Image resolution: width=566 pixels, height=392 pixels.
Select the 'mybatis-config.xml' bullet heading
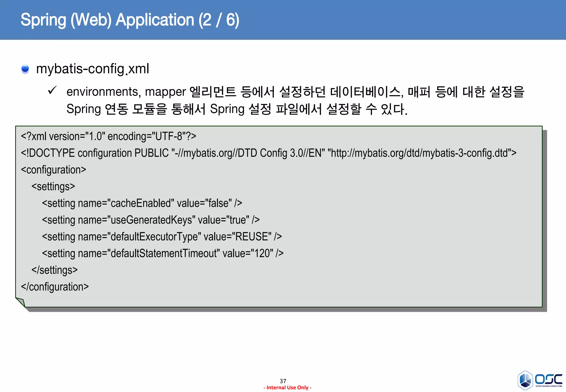(93, 69)
